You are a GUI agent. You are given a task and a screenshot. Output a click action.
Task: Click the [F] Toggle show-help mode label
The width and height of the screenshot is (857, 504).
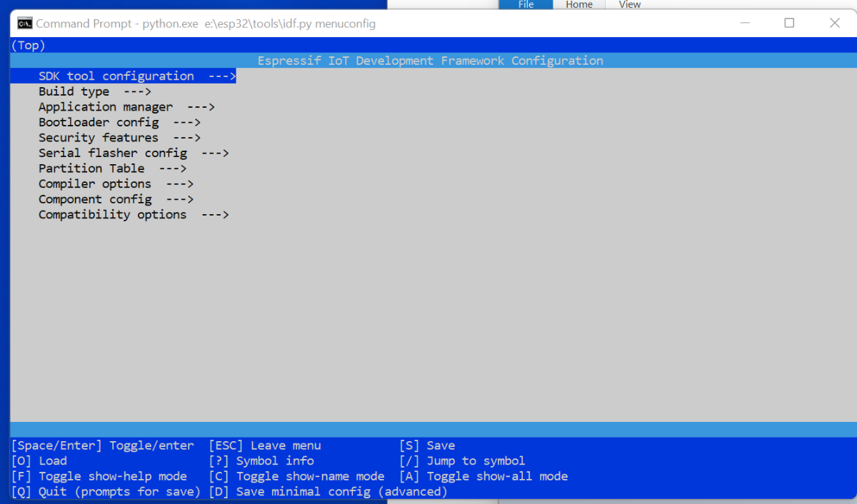point(99,476)
